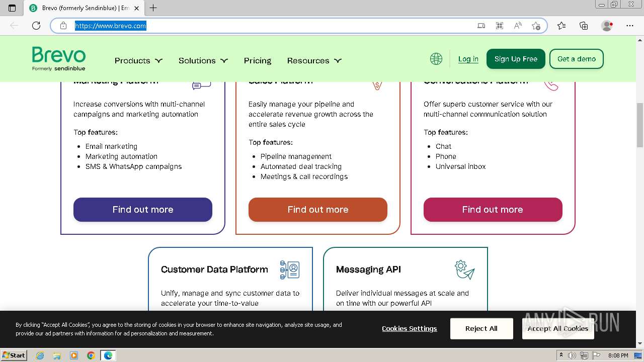Show hidden tray icons arrow
This screenshot has height=362, width=644.
click(561, 355)
